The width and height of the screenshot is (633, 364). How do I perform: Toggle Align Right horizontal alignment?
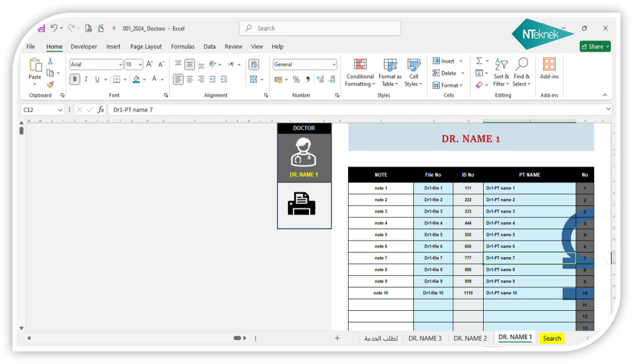[201, 79]
